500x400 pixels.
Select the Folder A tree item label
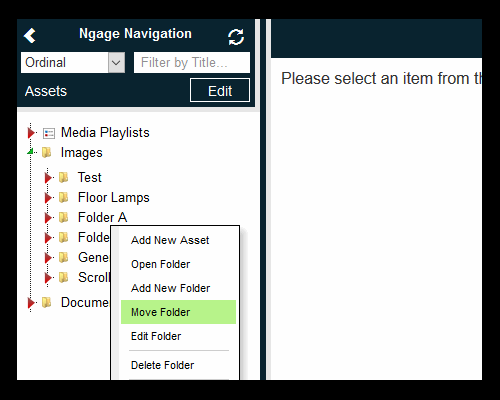tap(102, 217)
